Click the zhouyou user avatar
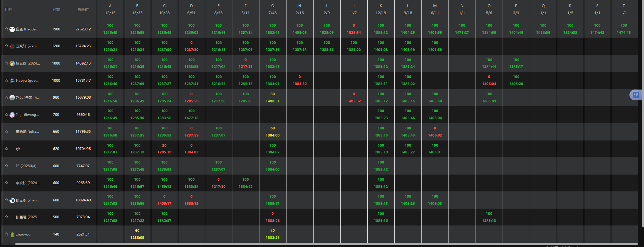 click(x=12, y=234)
